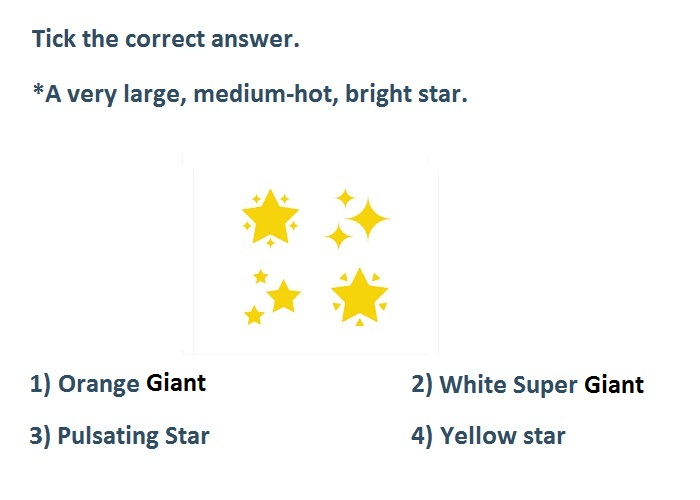Click the medium star in three-star group
The image size is (700, 500).
click(283, 296)
